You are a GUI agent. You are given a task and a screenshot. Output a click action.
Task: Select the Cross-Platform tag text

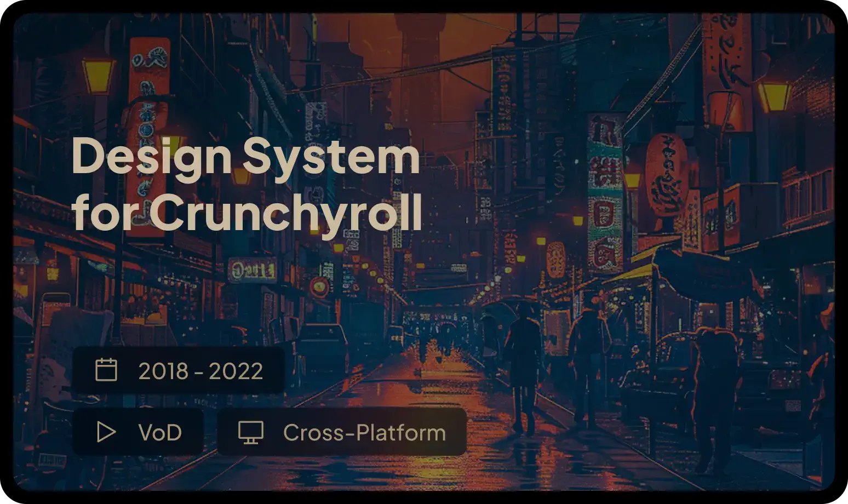364,433
